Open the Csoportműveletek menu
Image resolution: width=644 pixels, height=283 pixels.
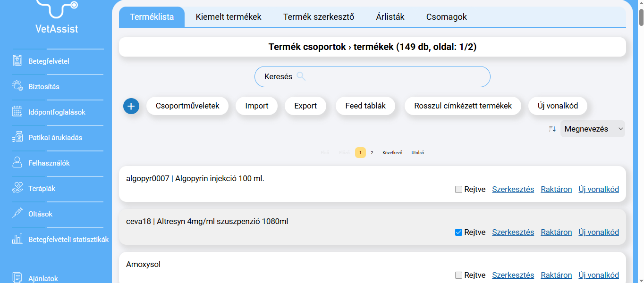[x=187, y=106]
